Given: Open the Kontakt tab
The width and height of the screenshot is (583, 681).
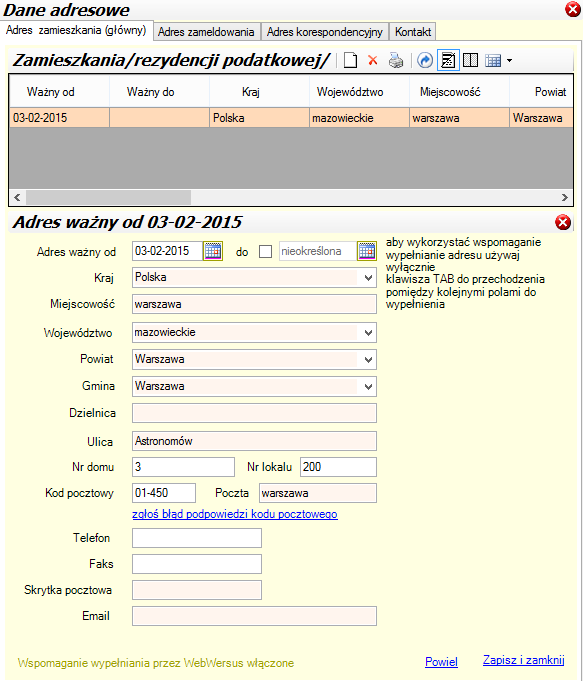Looking at the screenshot, I should [413, 32].
